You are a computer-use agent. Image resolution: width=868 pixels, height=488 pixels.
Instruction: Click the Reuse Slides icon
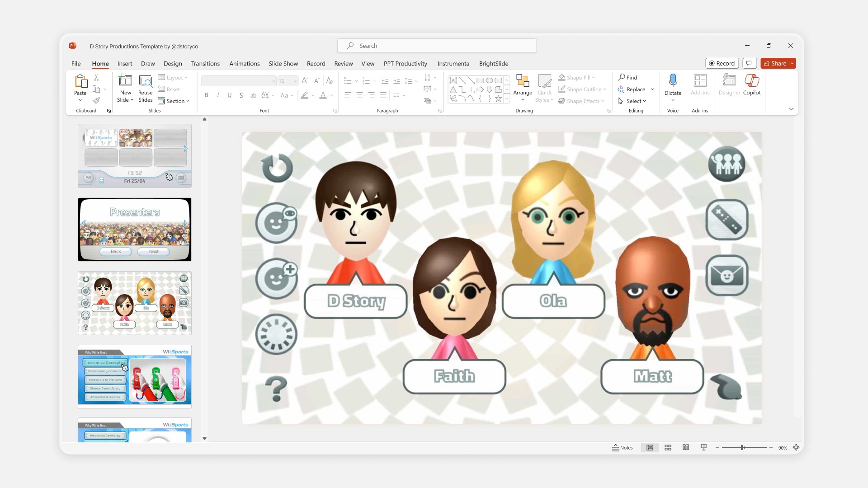(x=145, y=81)
